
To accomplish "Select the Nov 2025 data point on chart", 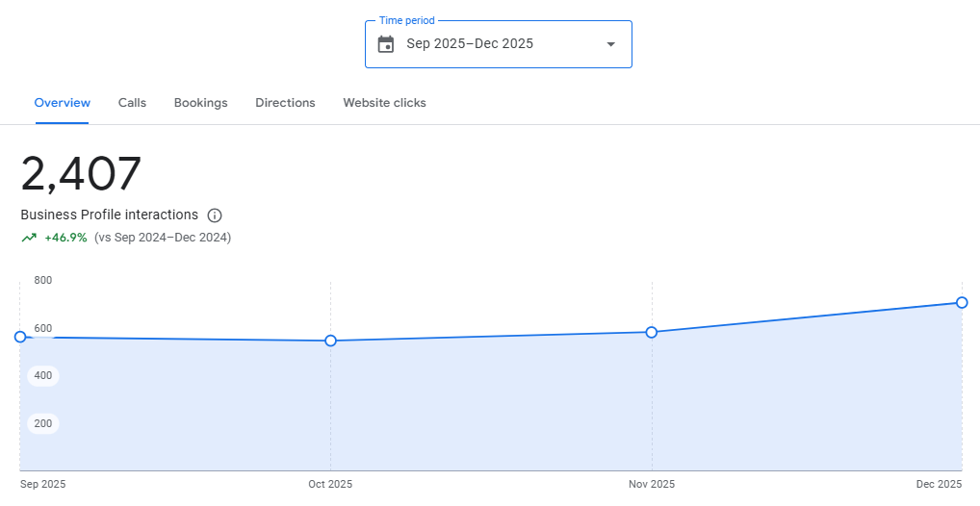I will [652, 332].
